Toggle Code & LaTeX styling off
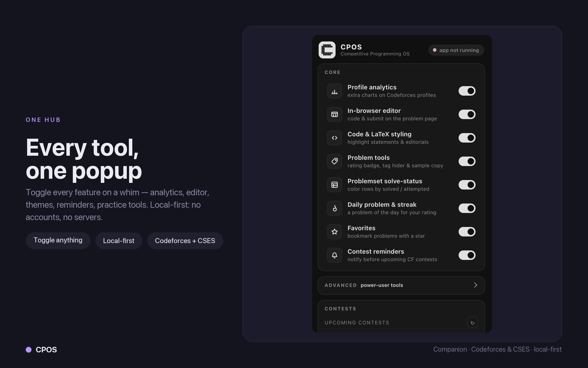Viewport: 588px width, 368px height. pyautogui.click(x=467, y=138)
